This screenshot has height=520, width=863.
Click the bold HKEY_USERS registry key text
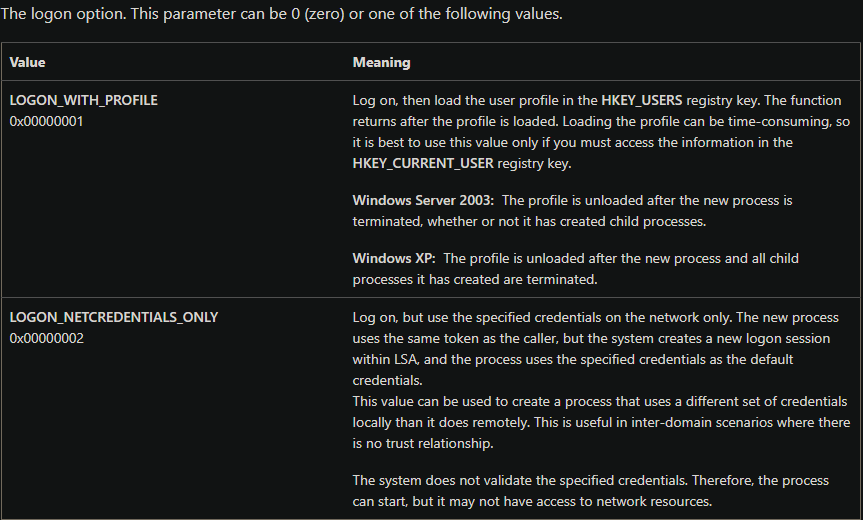point(641,101)
